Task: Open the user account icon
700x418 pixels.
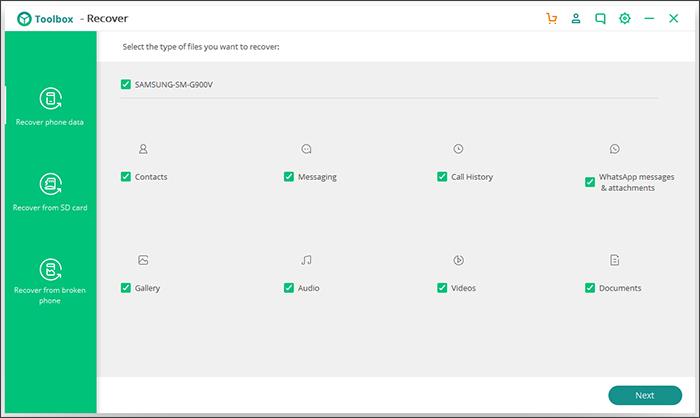Action: pos(576,18)
